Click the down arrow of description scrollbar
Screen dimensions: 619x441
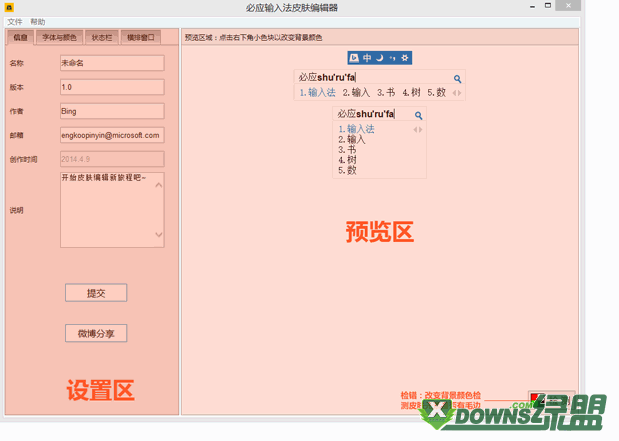[x=159, y=235]
